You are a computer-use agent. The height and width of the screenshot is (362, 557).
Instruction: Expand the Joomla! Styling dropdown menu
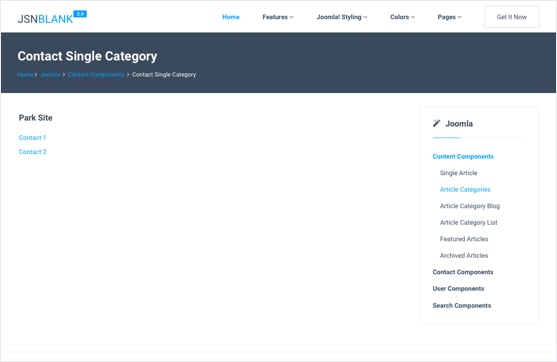342,17
